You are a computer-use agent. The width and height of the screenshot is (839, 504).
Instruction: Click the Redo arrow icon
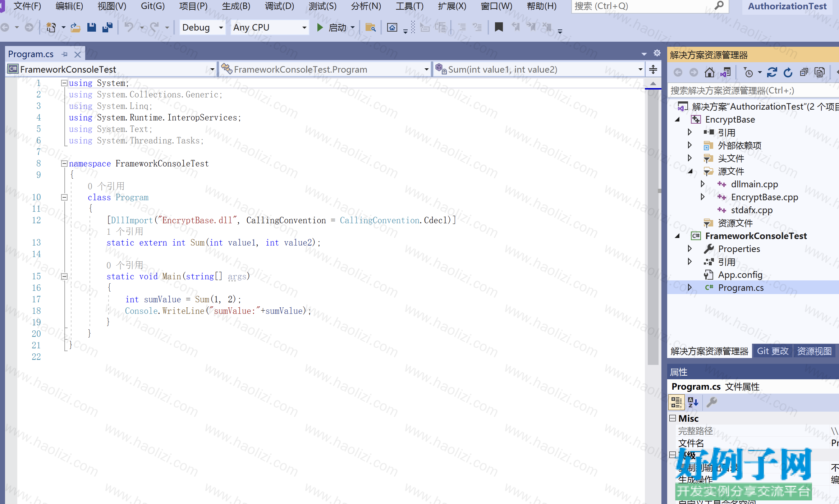coord(154,27)
